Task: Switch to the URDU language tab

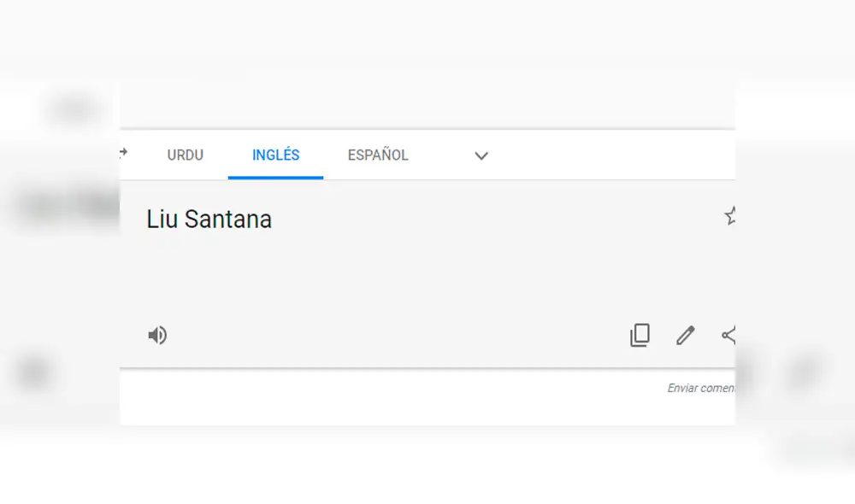Action: point(186,155)
